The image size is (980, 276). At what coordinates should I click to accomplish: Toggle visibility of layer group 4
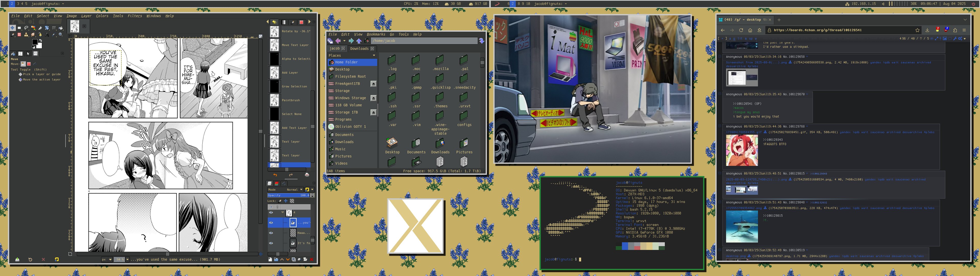tap(271, 212)
